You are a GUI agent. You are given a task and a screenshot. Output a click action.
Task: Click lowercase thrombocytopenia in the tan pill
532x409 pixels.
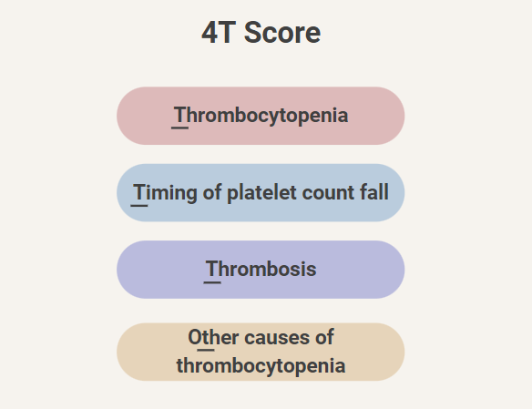point(261,366)
